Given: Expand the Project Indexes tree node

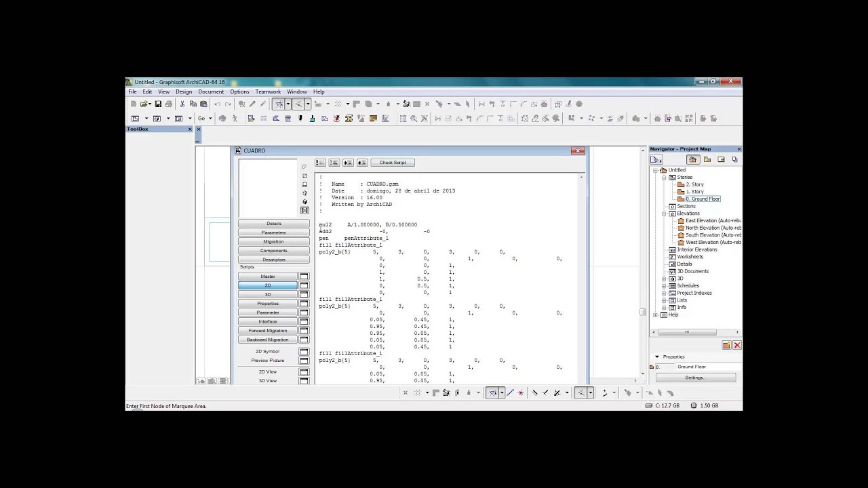Looking at the screenshot, I should (665, 293).
